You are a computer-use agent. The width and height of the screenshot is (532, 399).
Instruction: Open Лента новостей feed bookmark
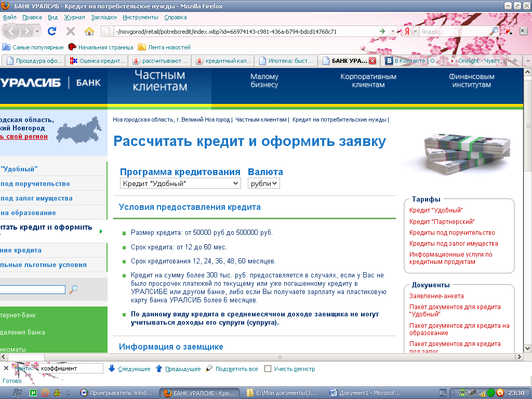[x=164, y=47]
